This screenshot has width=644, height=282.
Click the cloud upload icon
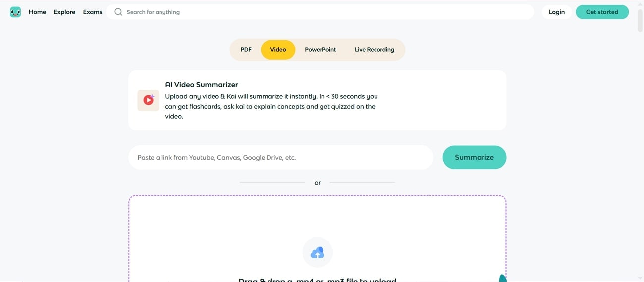317,253
